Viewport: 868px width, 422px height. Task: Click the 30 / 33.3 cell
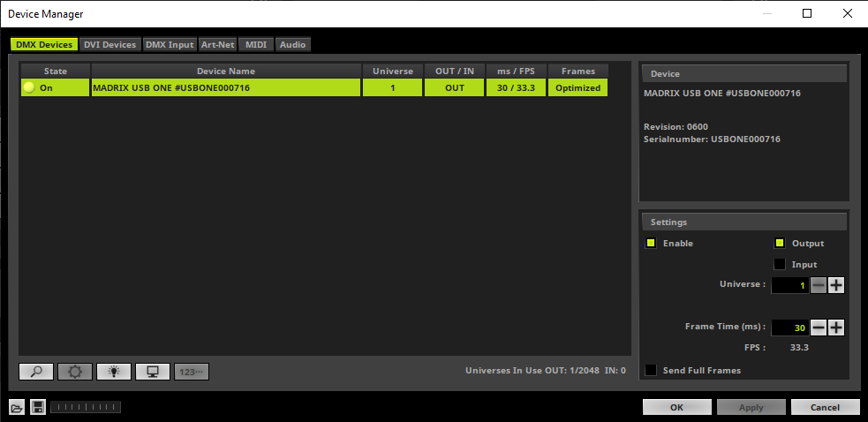coord(516,87)
